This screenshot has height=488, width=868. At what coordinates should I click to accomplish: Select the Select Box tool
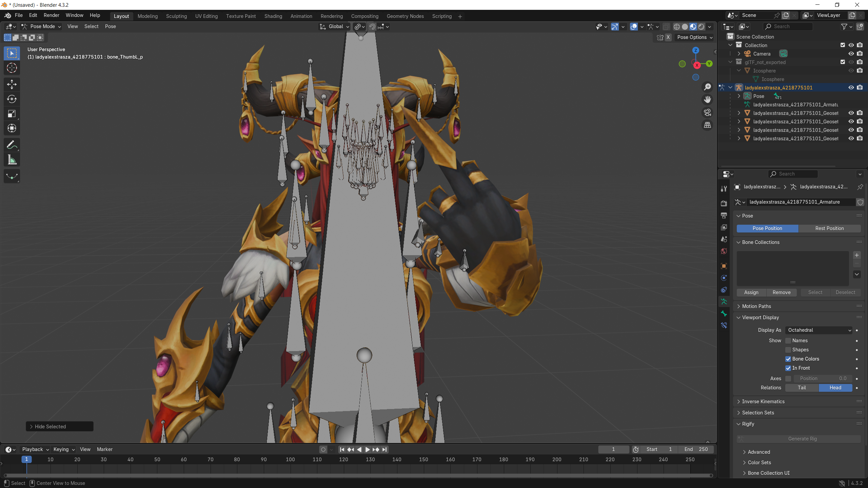coord(12,53)
